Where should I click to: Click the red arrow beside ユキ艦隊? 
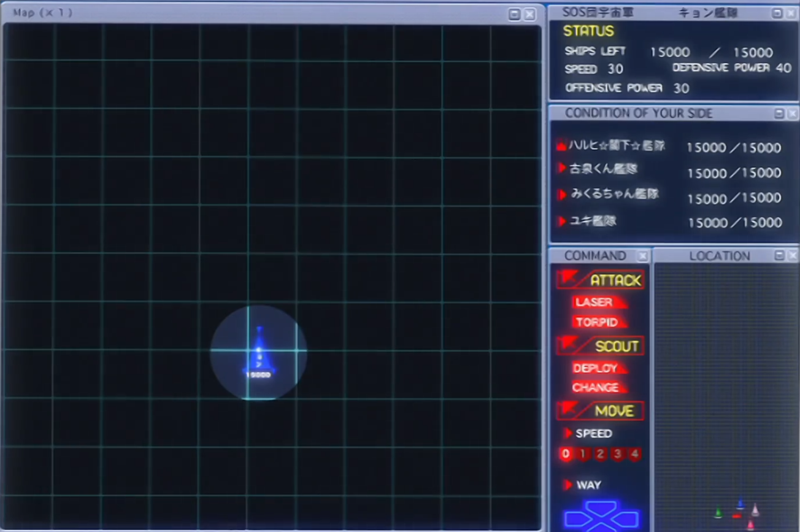pyautogui.click(x=562, y=221)
